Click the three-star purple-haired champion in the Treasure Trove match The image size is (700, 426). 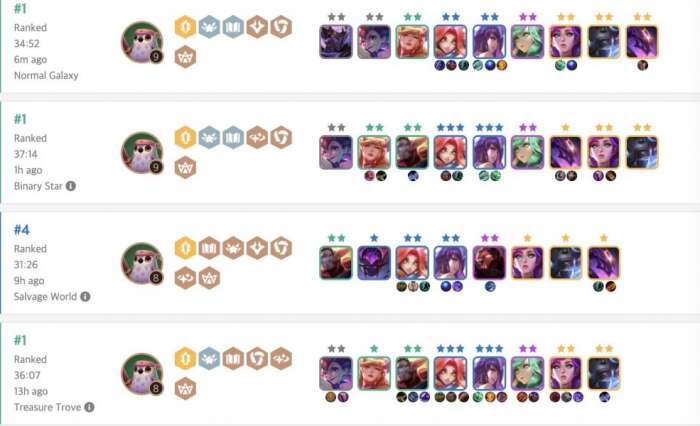pos(489,373)
